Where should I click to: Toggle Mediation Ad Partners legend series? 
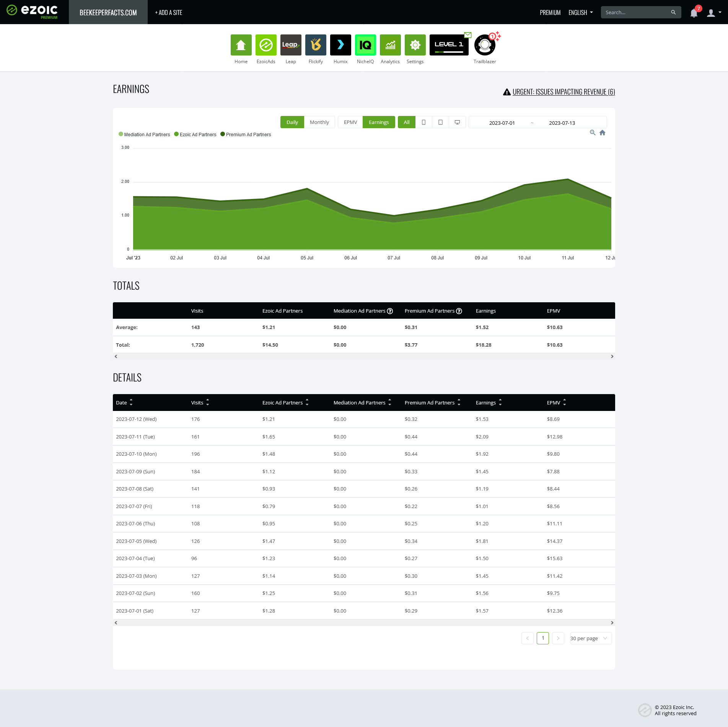point(144,134)
